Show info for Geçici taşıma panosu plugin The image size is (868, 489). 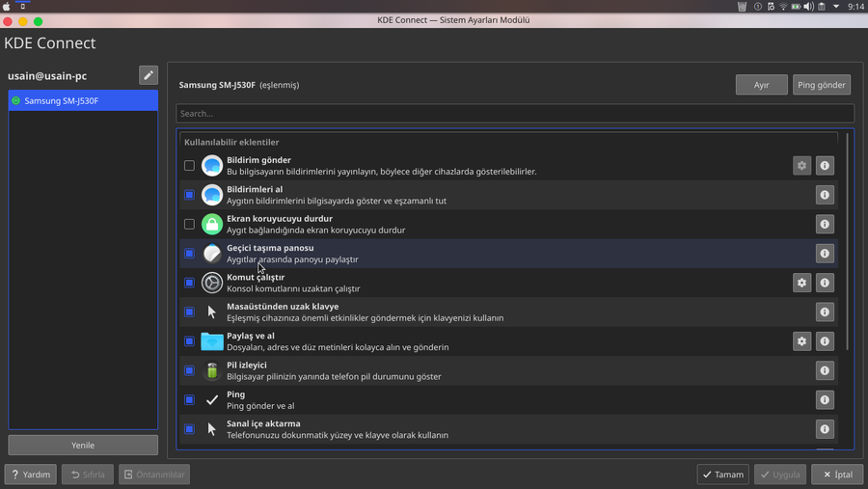825,254
